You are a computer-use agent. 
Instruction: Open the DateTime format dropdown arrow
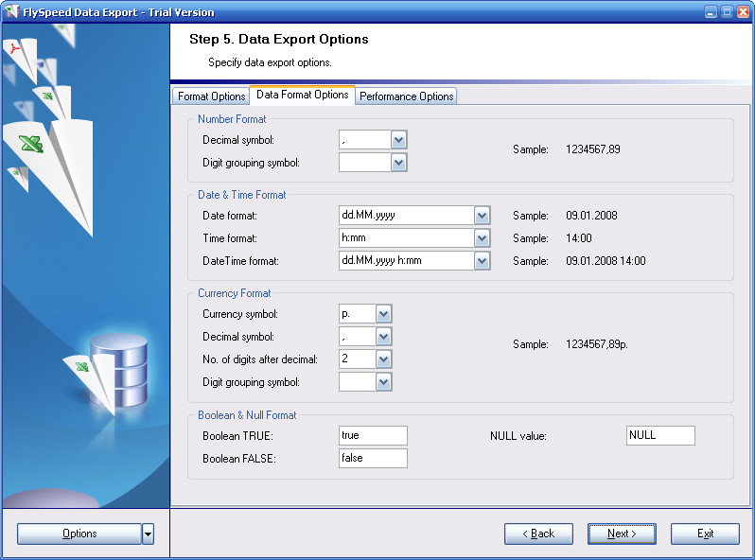482,261
